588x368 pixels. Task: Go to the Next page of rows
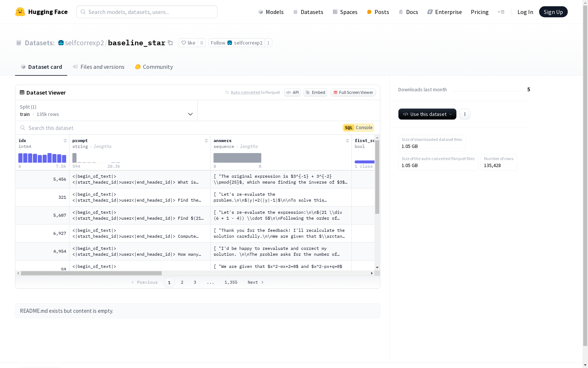[x=255, y=282]
